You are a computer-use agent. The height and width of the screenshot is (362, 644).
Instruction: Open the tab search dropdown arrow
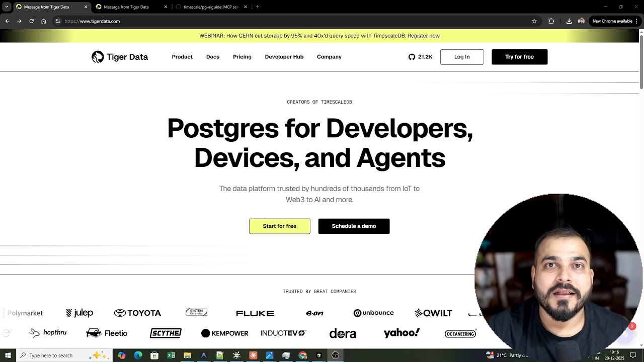[x=7, y=7]
